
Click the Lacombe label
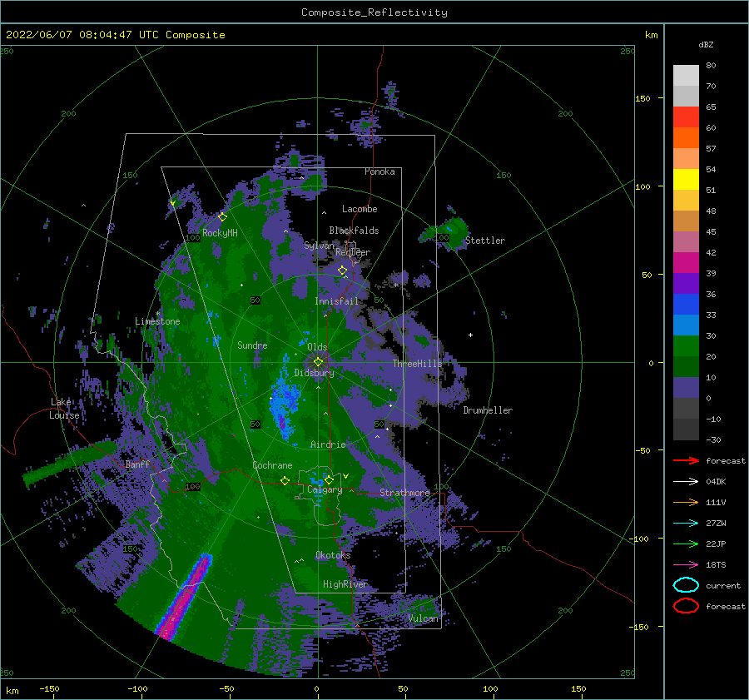pyautogui.click(x=360, y=209)
